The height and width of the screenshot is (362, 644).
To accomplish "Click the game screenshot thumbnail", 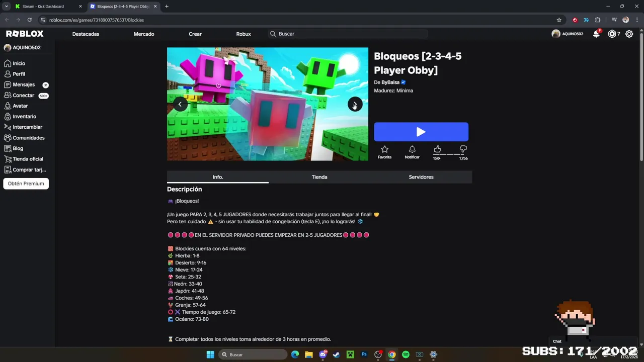I will click(x=268, y=104).
